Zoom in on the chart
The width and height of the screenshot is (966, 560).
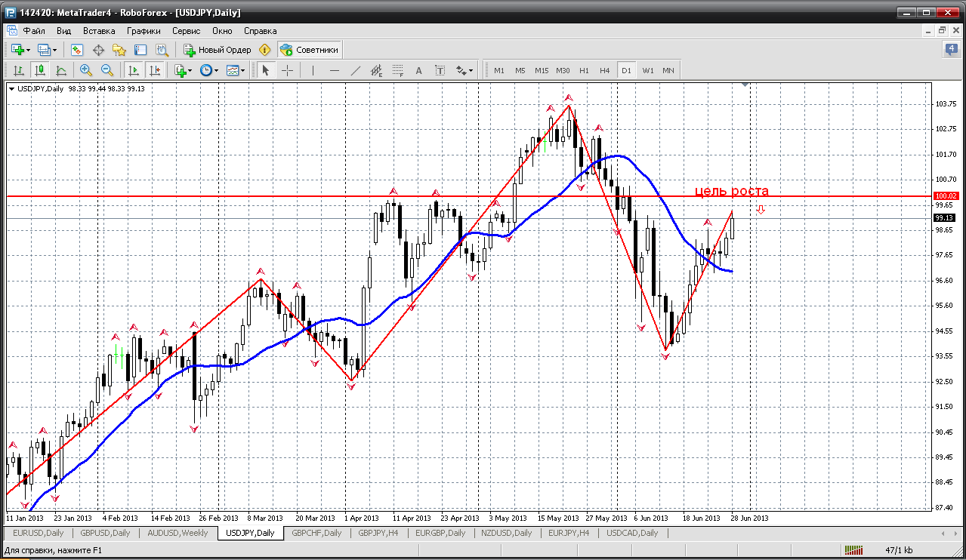(x=86, y=70)
